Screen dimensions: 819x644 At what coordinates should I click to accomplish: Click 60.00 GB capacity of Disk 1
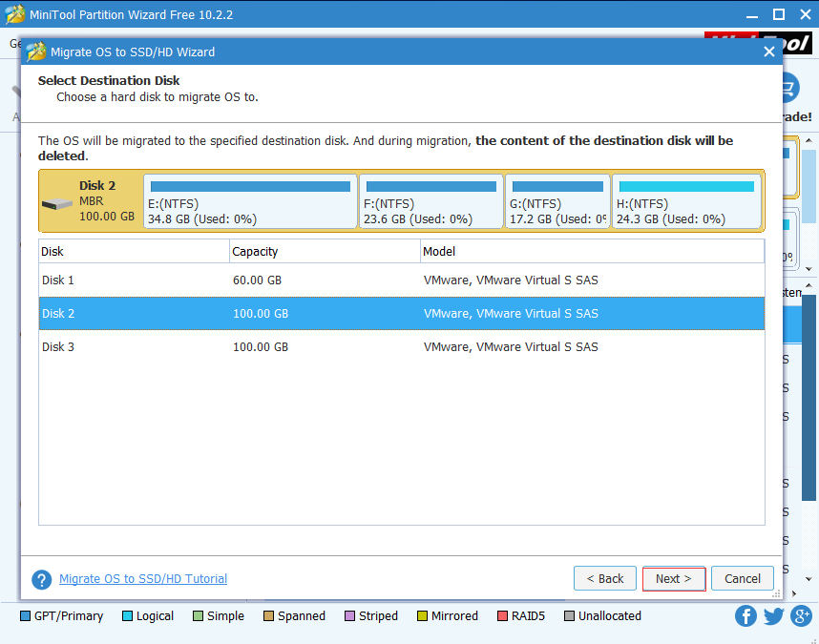(x=257, y=280)
